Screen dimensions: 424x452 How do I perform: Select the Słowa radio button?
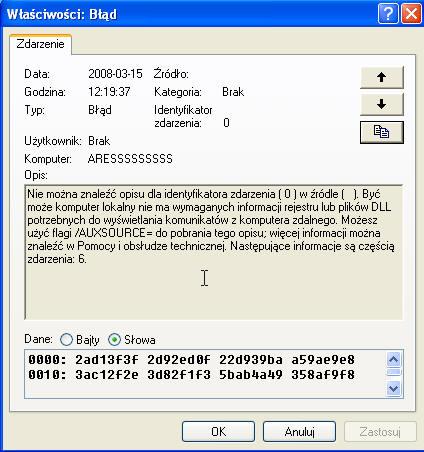114,340
